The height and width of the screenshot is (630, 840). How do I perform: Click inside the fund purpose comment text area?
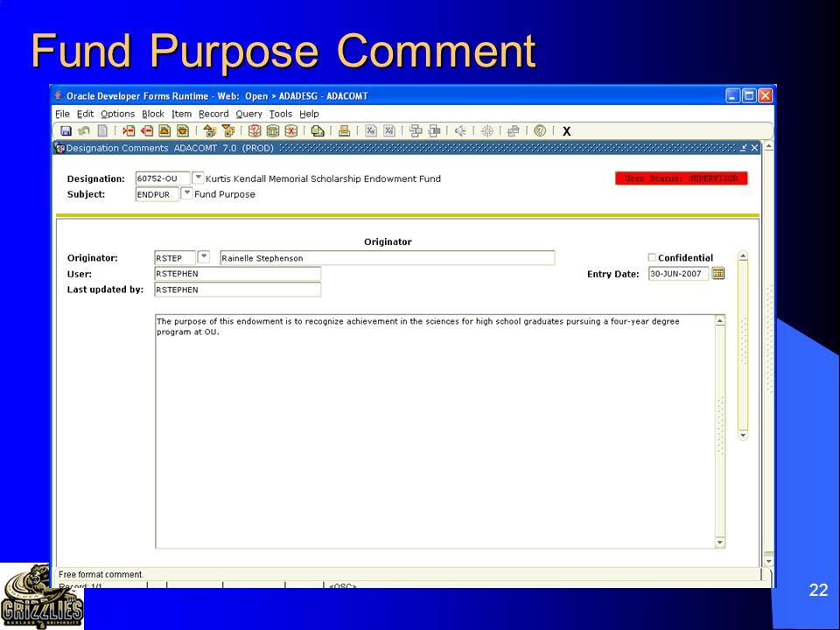[x=435, y=431]
